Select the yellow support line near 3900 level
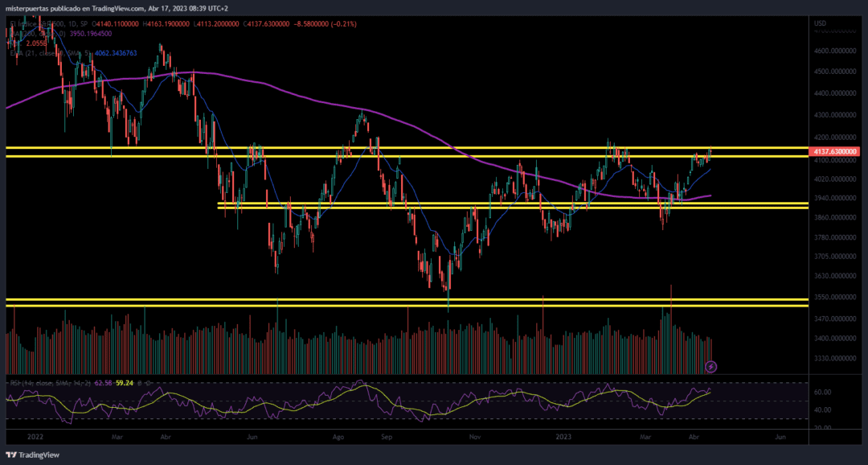Viewport: 868px width, 465px height. pyautogui.click(x=513, y=208)
